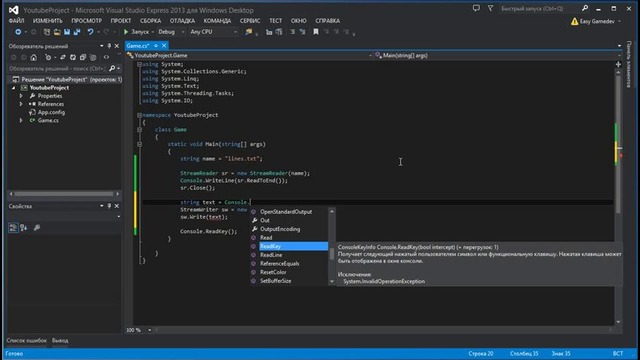Click the notifications filter icon in title bar
This screenshot has height=360, width=640.
click(x=490, y=8)
